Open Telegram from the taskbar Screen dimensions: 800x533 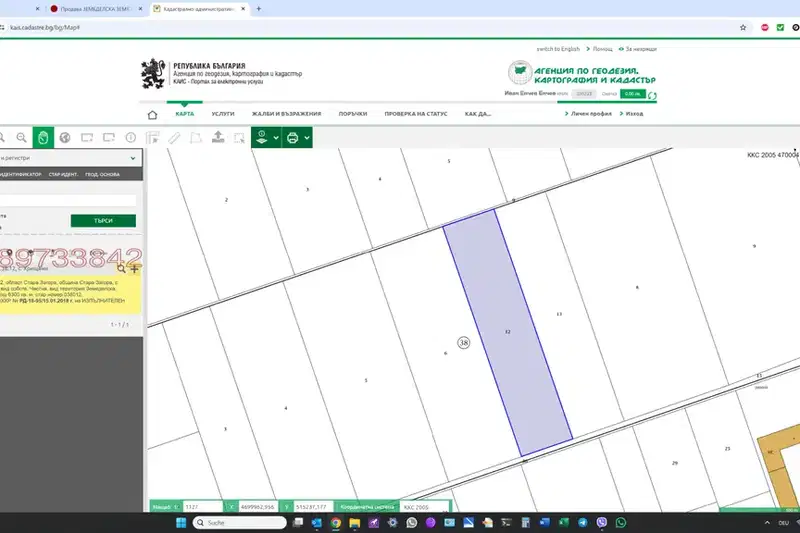tap(583, 523)
